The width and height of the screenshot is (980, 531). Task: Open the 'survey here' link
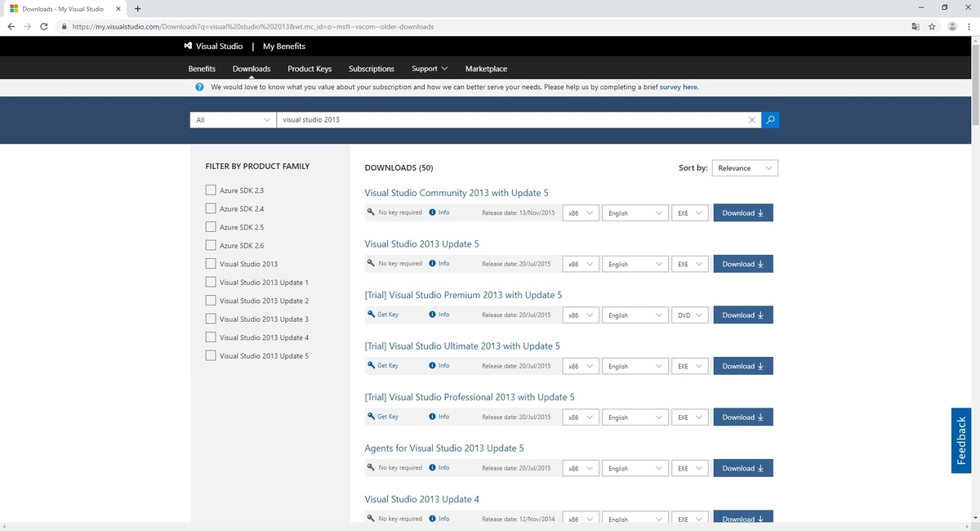(x=679, y=87)
